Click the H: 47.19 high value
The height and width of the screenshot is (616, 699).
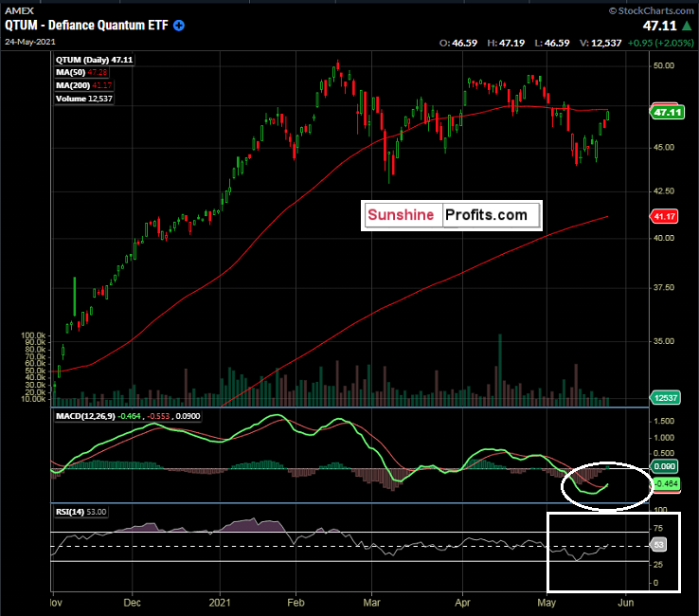tap(506, 43)
